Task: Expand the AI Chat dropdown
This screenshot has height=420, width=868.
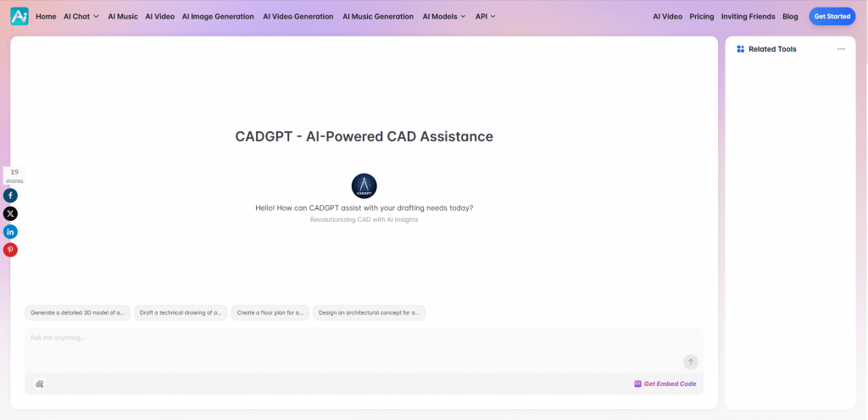Action: pos(81,17)
